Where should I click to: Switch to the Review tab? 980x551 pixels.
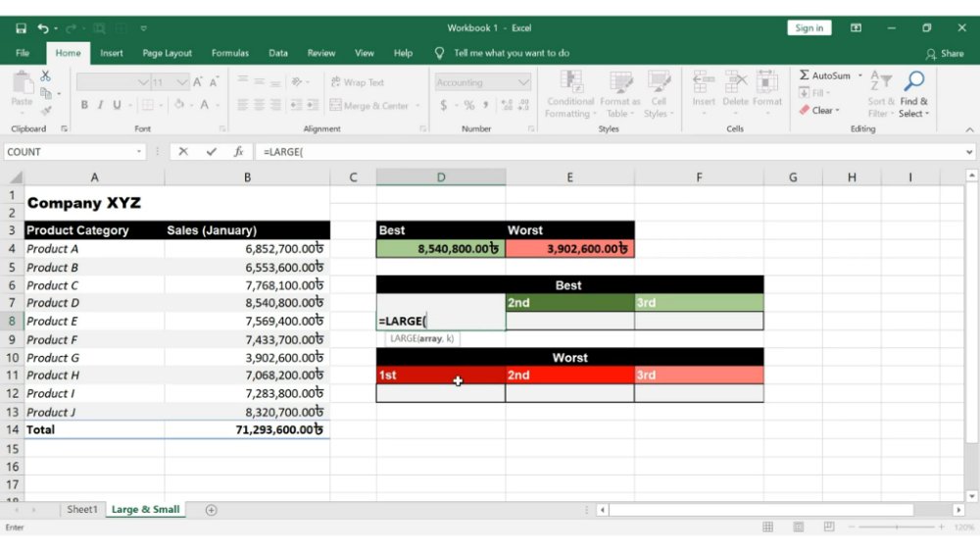pyautogui.click(x=321, y=53)
